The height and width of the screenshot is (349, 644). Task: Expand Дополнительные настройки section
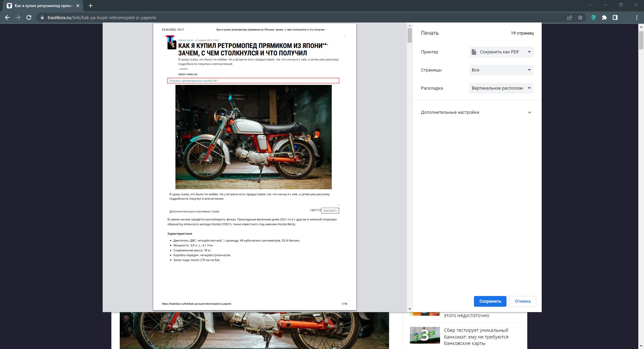coord(477,112)
